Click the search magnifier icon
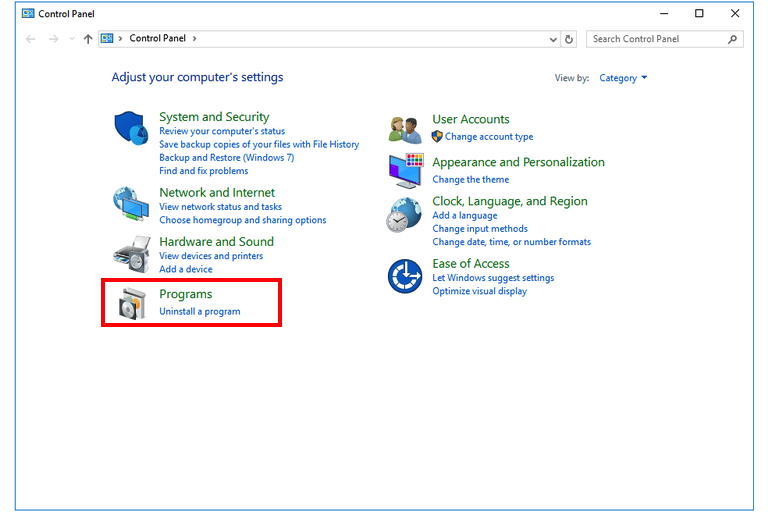Image resolution: width=768 pixels, height=512 pixels. click(732, 39)
